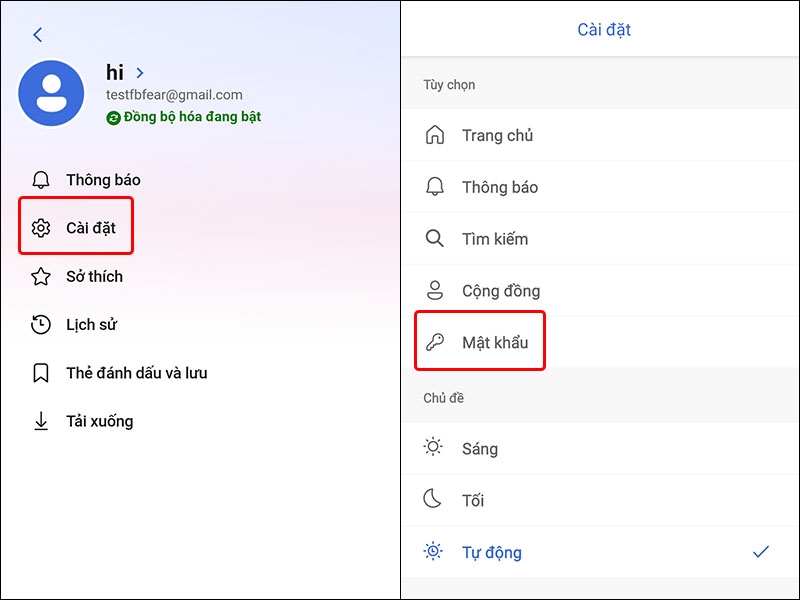800x600 pixels.
Task: Open Lịch sử menu entry
Action: pos(92,324)
